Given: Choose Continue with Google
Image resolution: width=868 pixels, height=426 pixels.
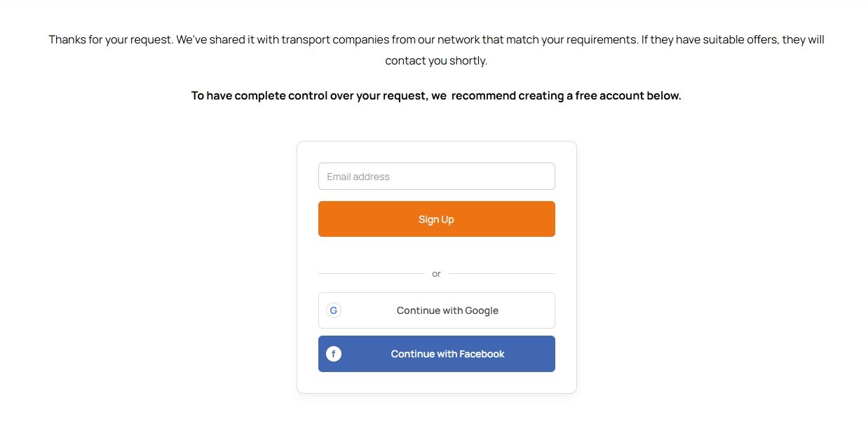Looking at the screenshot, I should click(447, 310).
